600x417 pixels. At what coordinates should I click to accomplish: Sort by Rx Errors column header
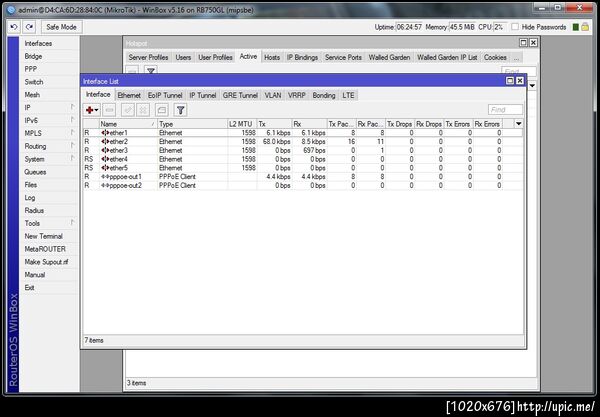(x=488, y=124)
